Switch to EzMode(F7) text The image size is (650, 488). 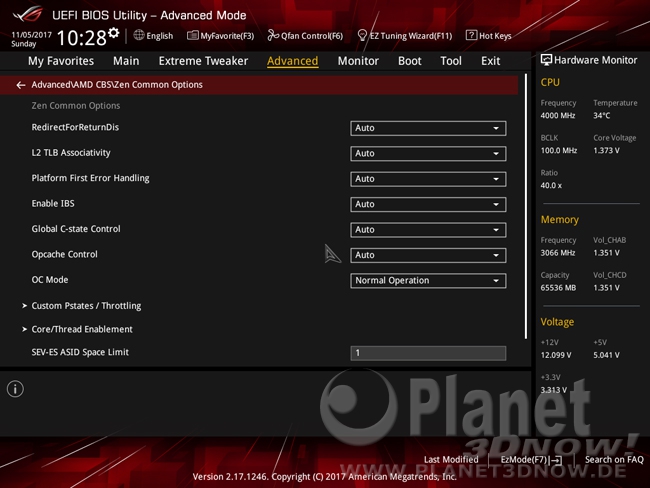coord(524,459)
